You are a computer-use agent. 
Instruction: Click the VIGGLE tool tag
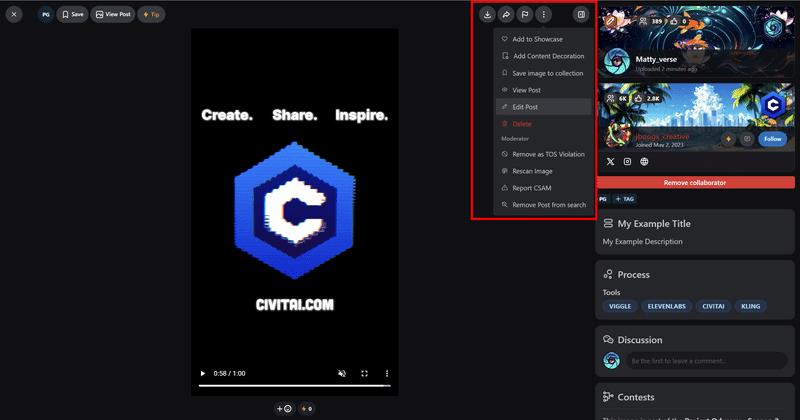(x=620, y=306)
